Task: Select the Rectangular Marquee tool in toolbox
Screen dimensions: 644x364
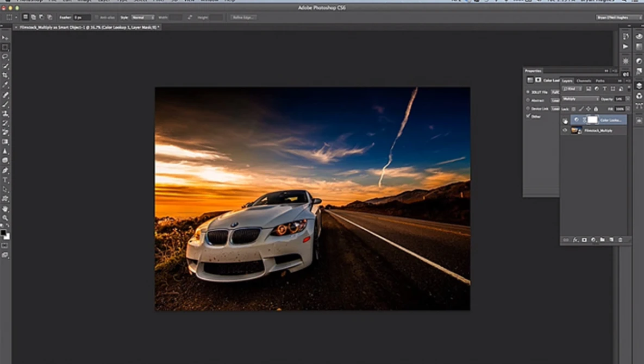Action: (5, 47)
